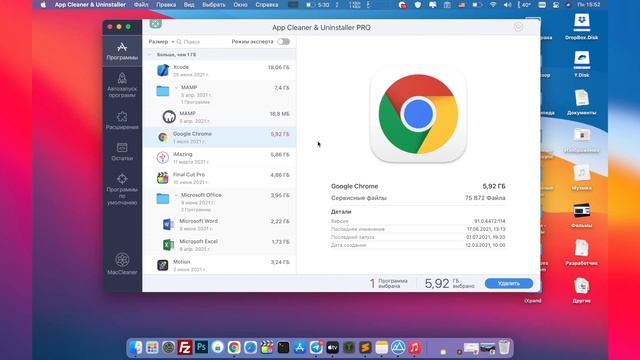
Task: Select the Final Cut Pro row name
Action: pos(189,175)
